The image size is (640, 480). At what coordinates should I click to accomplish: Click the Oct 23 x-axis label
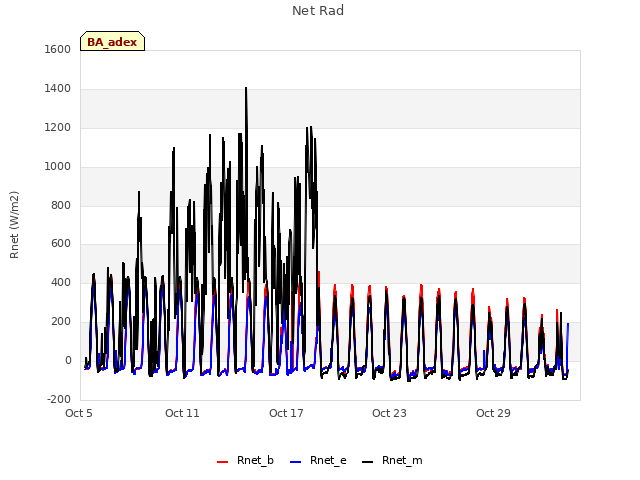389,413
